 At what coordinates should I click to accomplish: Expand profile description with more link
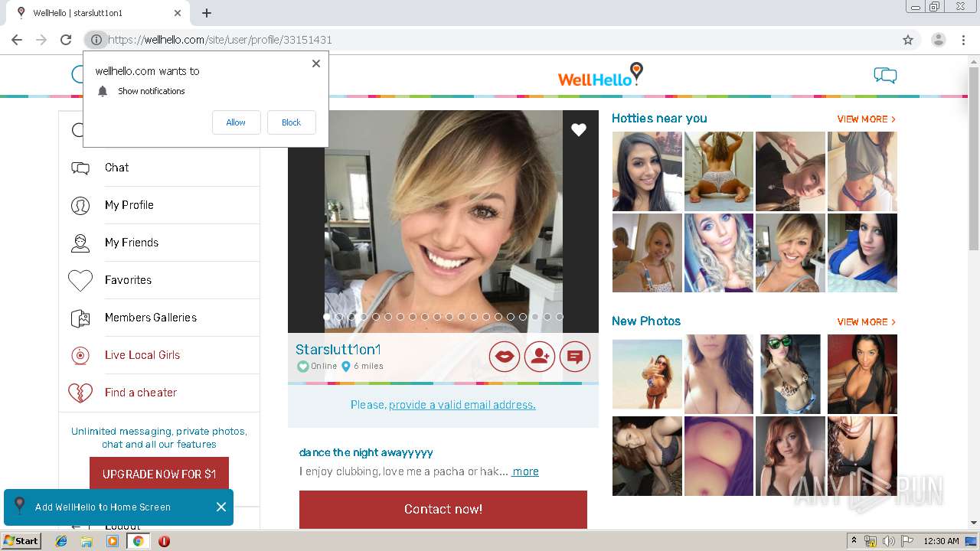click(x=525, y=471)
